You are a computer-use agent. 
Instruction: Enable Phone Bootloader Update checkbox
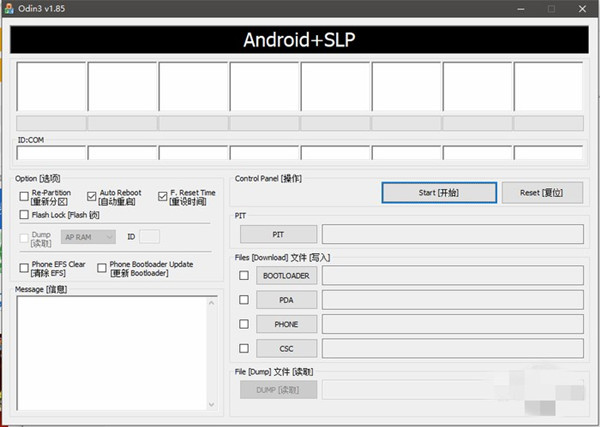tap(101, 268)
